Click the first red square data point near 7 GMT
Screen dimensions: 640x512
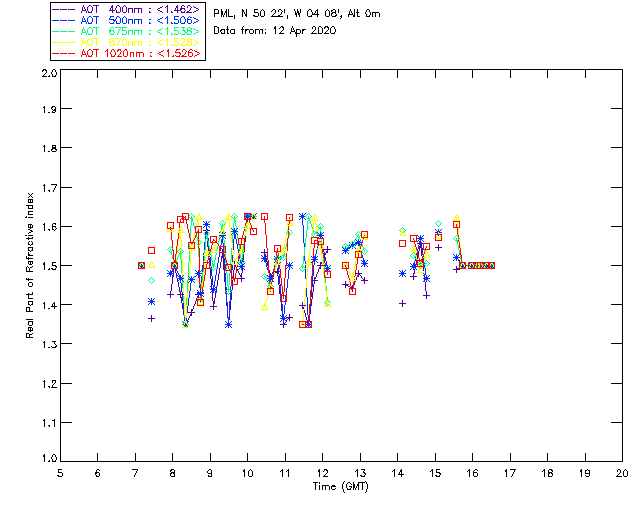click(x=141, y=265)
